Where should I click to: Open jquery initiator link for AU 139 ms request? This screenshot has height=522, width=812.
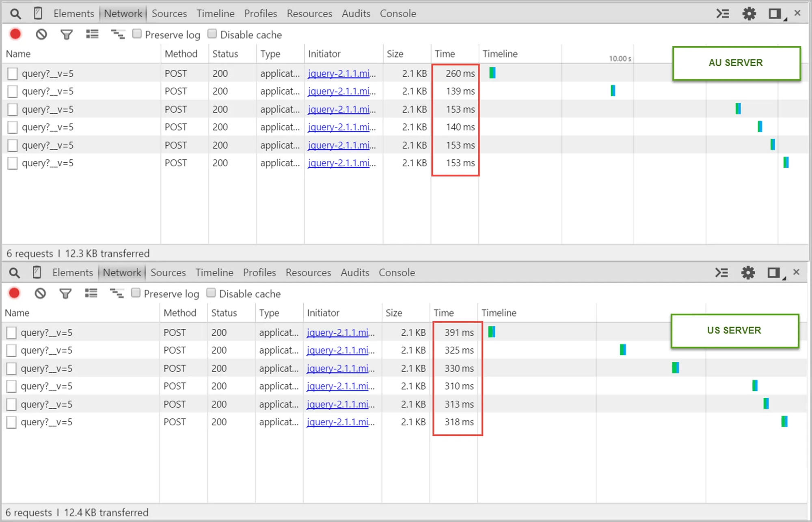point(342,91)
